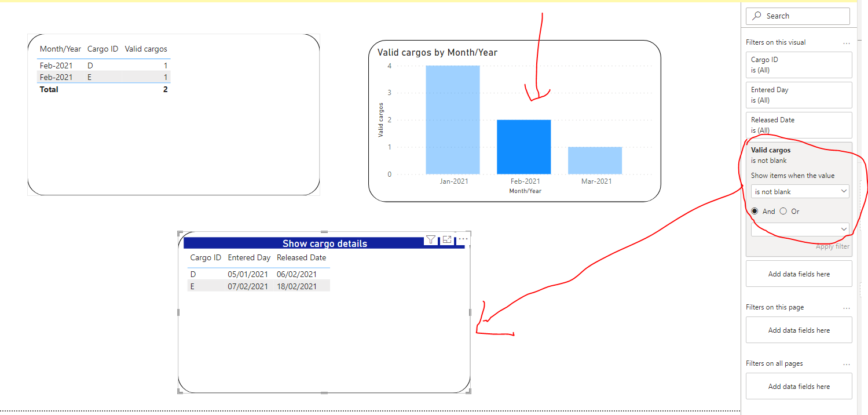Click the Feb-2021 axis label under the chart
868x415 pixels.
coord(524,181)
